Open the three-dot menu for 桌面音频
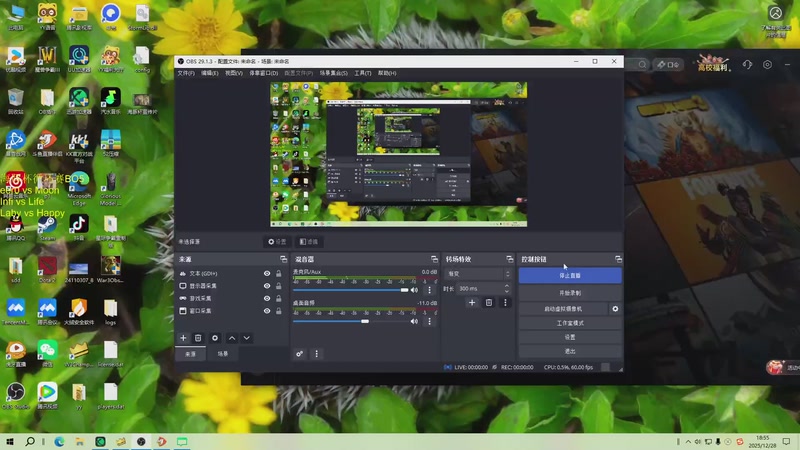Viewport: 800px width, 450px height. click(x=429, y=321)
